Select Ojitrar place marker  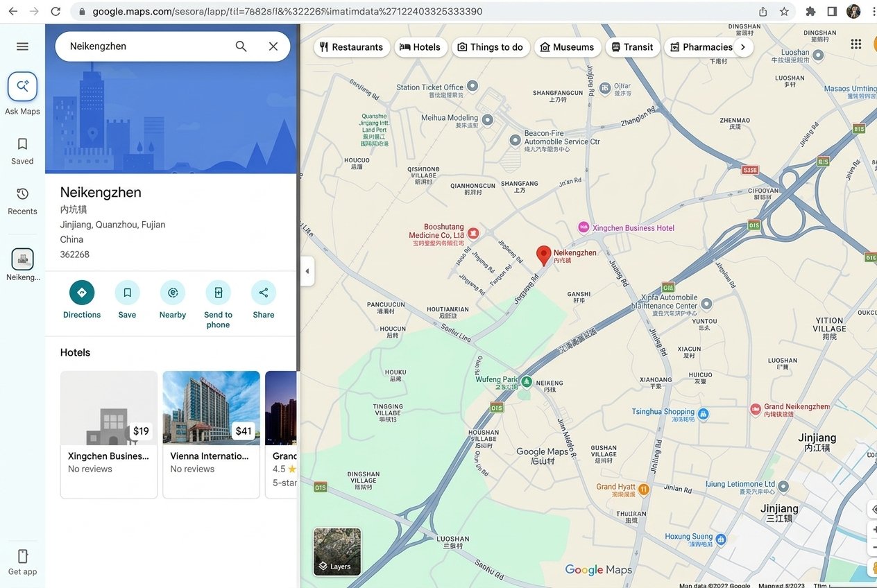[604, 87]
